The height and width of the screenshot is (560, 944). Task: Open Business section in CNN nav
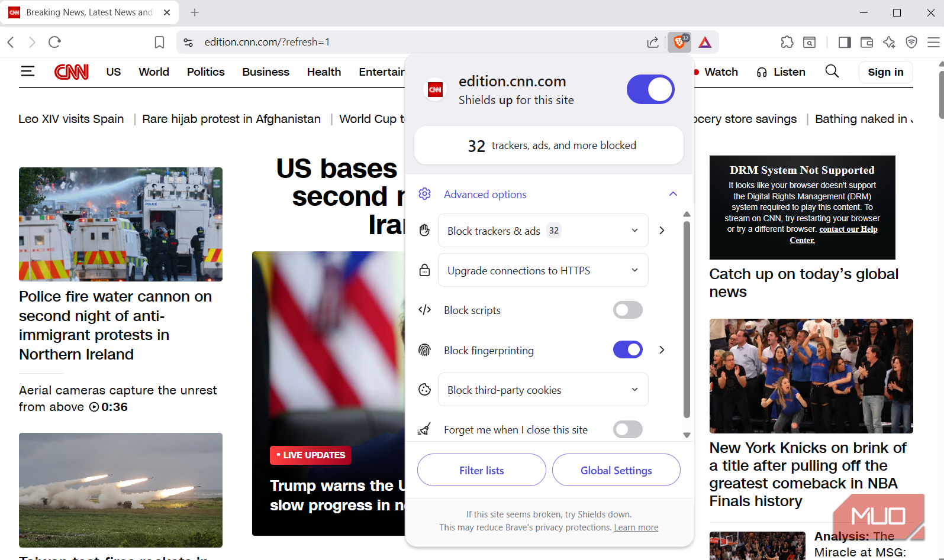click(x=266, y=72)
